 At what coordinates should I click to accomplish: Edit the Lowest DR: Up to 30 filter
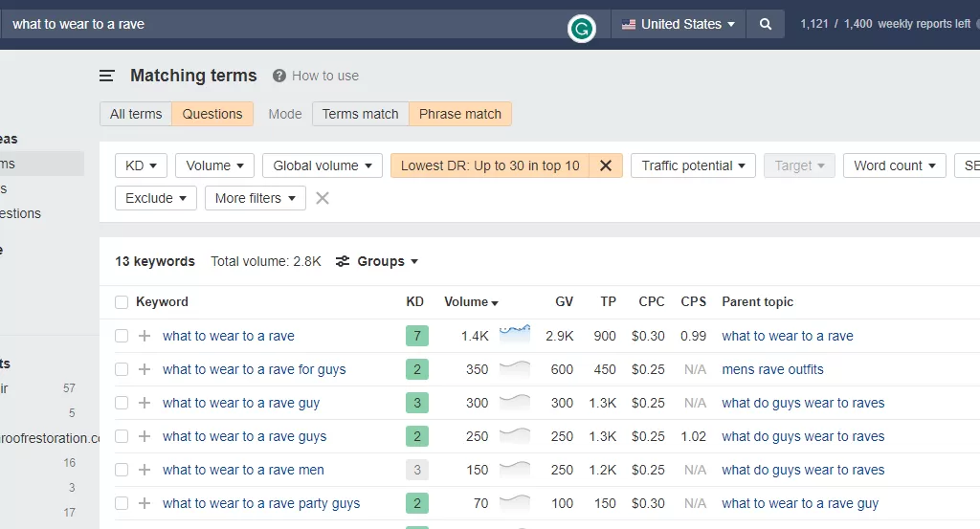click(x=490, y=165)
